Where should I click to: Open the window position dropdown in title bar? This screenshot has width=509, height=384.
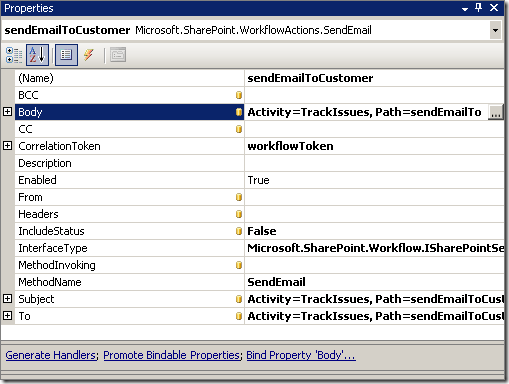(x=465, y=9)
